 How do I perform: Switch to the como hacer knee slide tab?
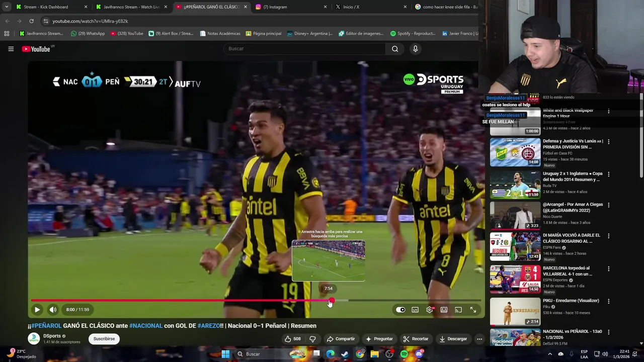pos(445,7)
